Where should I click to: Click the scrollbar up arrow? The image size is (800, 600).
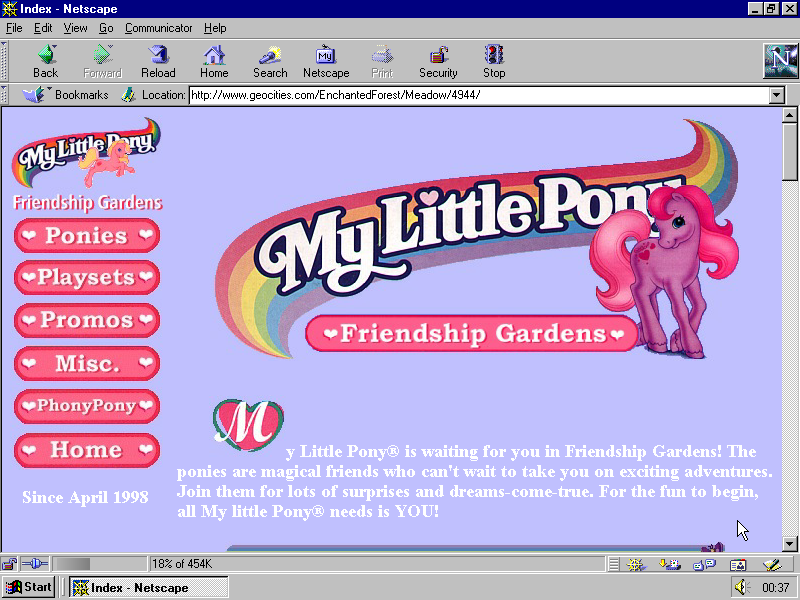coord(789,115)
